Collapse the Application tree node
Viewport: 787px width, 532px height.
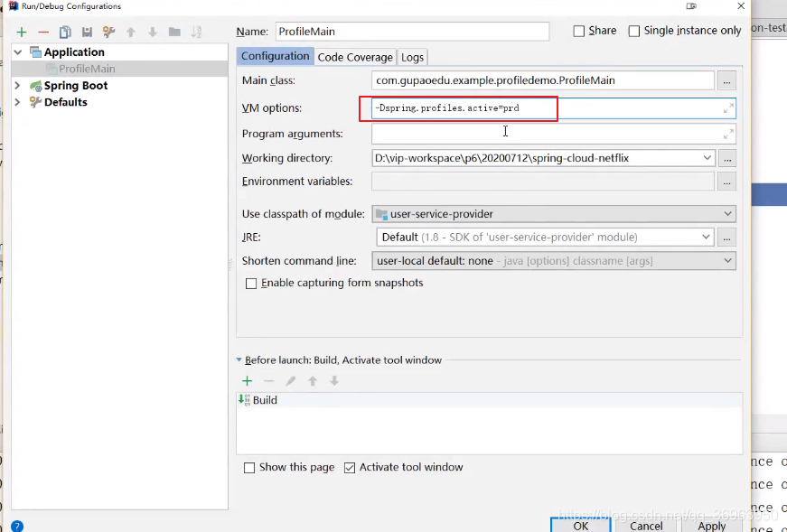[x=18, y=52]
